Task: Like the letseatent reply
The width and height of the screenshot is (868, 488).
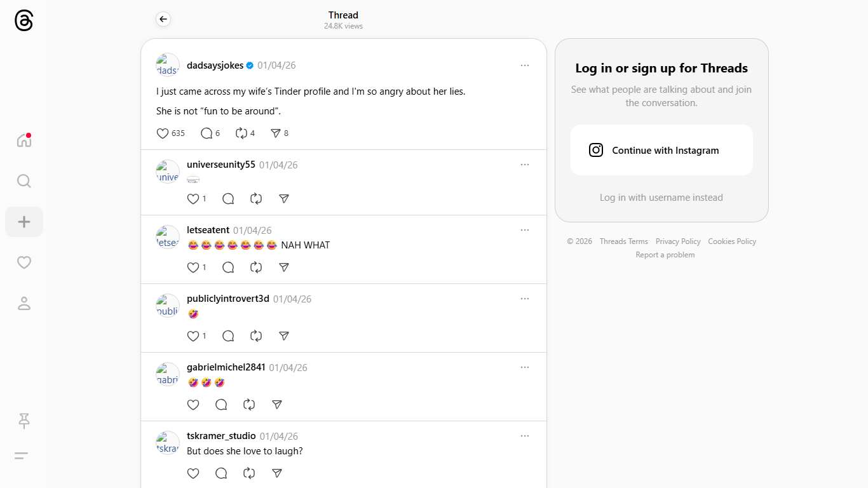Action: point(193,268)
